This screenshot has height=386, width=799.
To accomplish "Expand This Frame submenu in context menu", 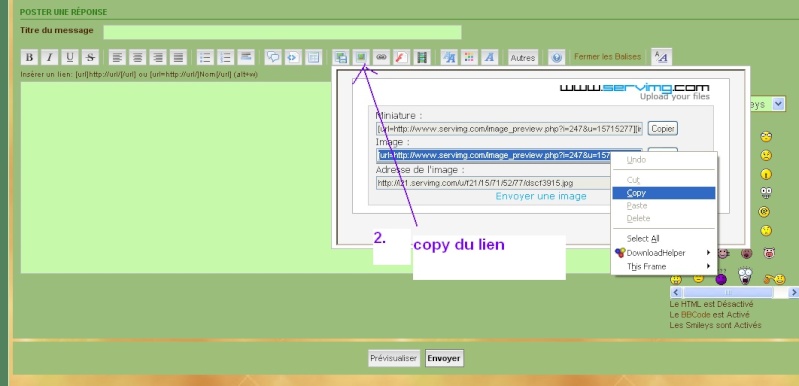I will pos(663,266).
